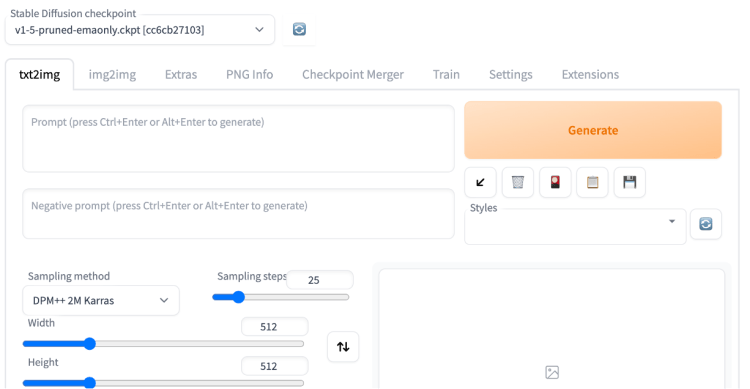Screen dimensions: 750x389
Task: Go to the PNG Info tab
Action: coord(250,75)
